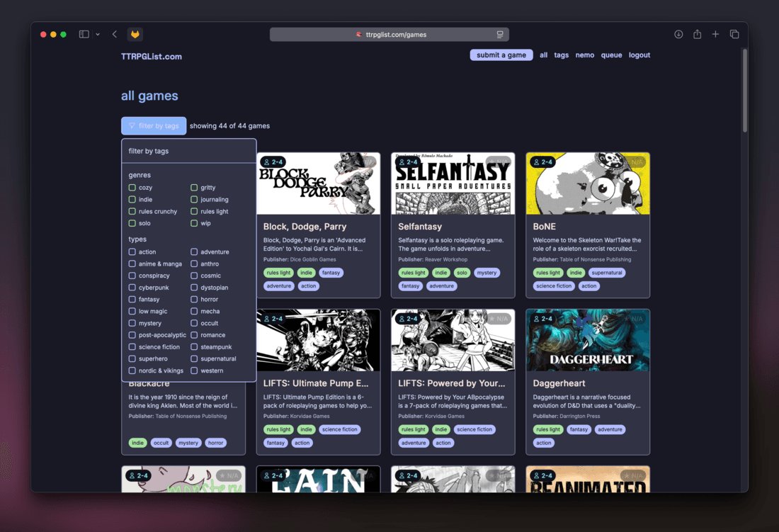Click the 'submit a game' button

coord(501,55)
